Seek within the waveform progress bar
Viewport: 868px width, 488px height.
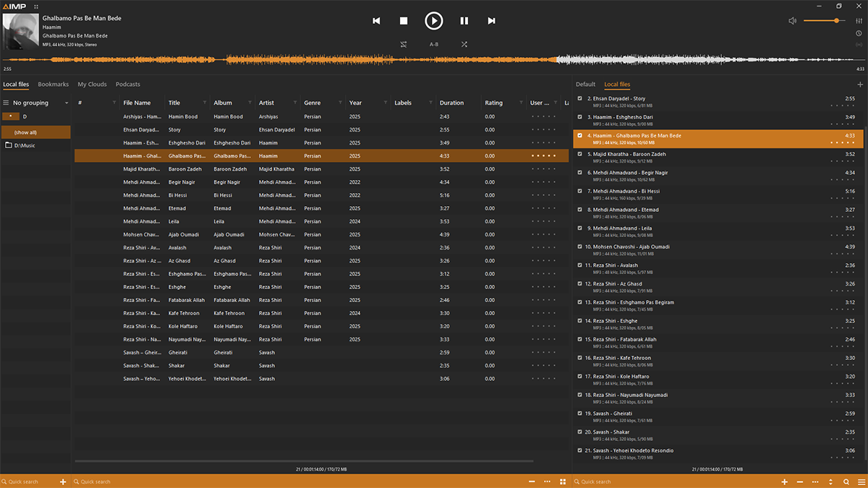tap(434, 61)
